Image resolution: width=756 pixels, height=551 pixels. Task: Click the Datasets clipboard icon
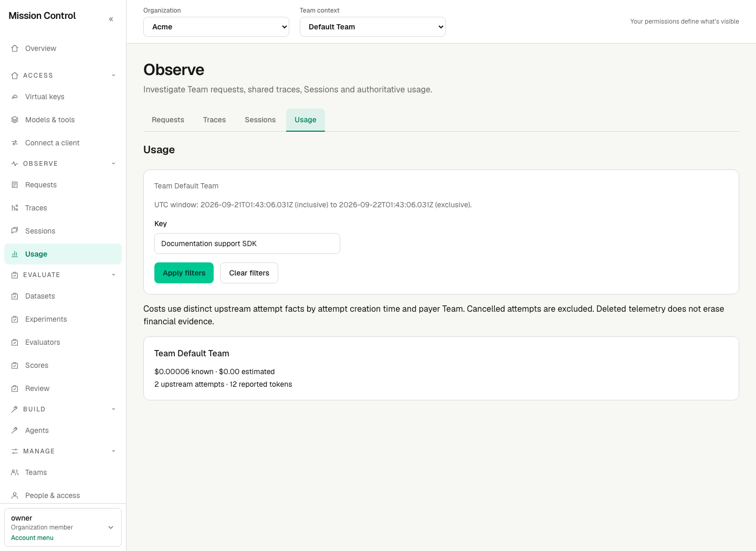[15, 296]
